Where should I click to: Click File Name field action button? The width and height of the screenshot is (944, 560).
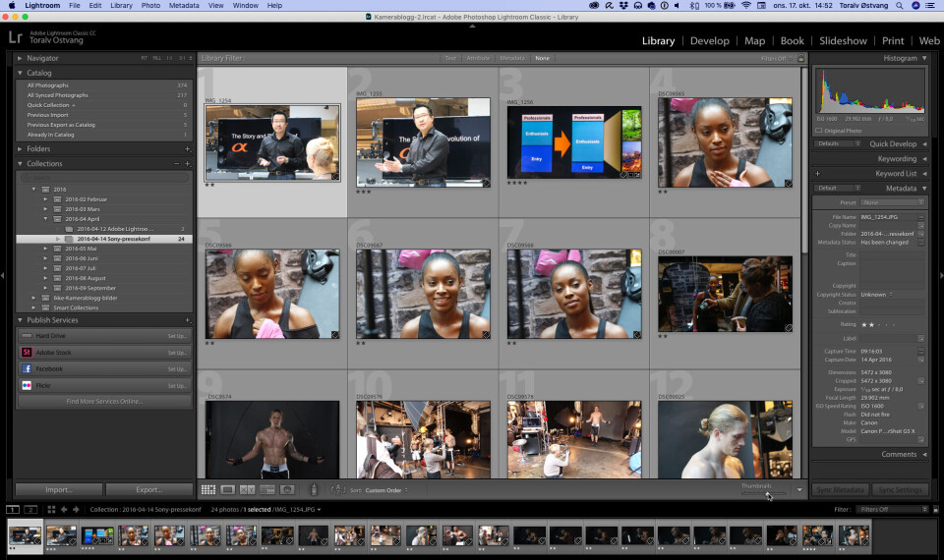click(x=920, y=217)
